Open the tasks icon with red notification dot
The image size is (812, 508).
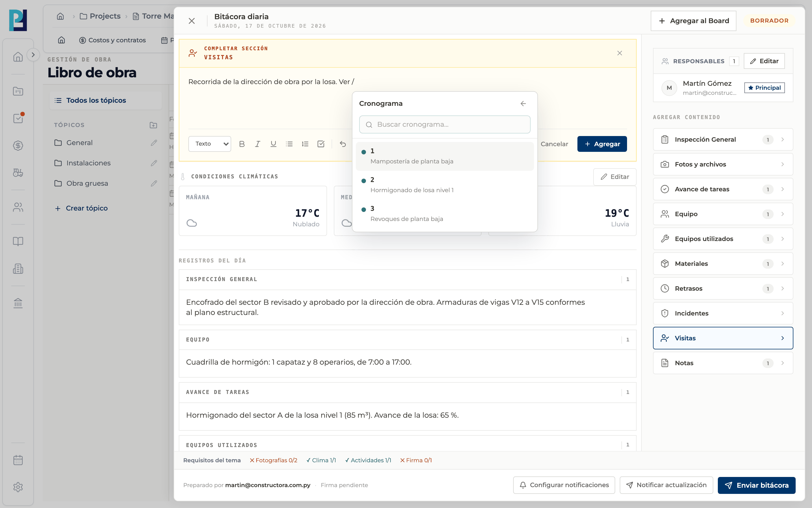(18, 118)
